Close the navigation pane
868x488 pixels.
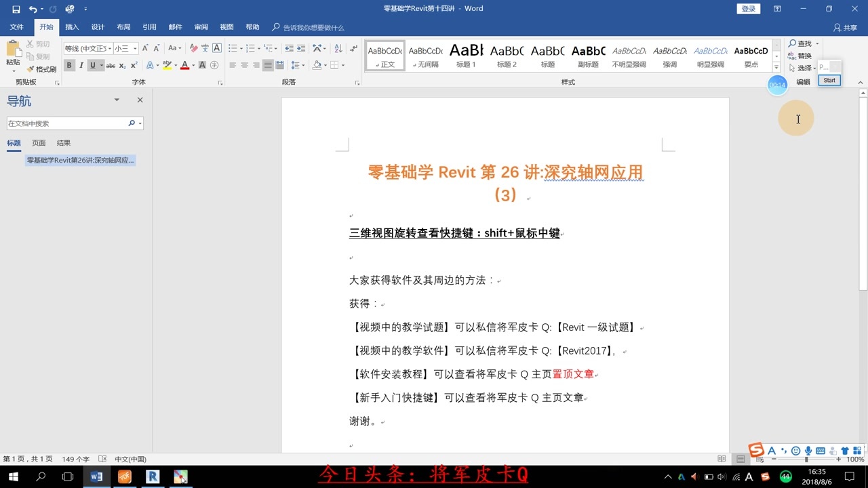[140, 100]
